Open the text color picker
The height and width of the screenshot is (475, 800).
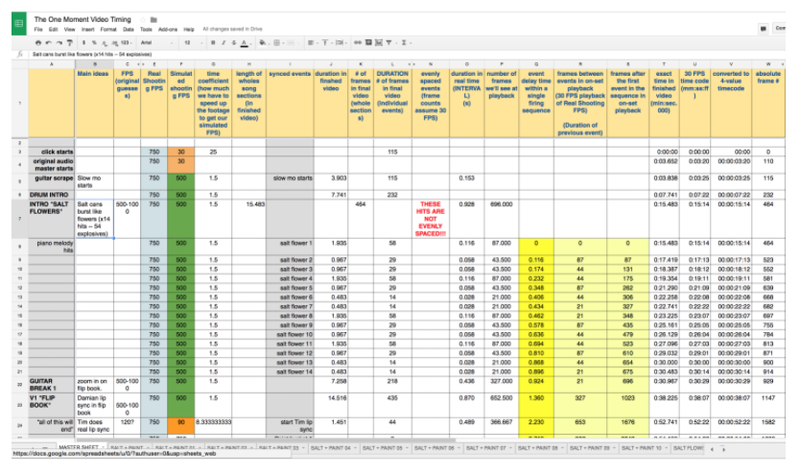(x=244, y=43)
